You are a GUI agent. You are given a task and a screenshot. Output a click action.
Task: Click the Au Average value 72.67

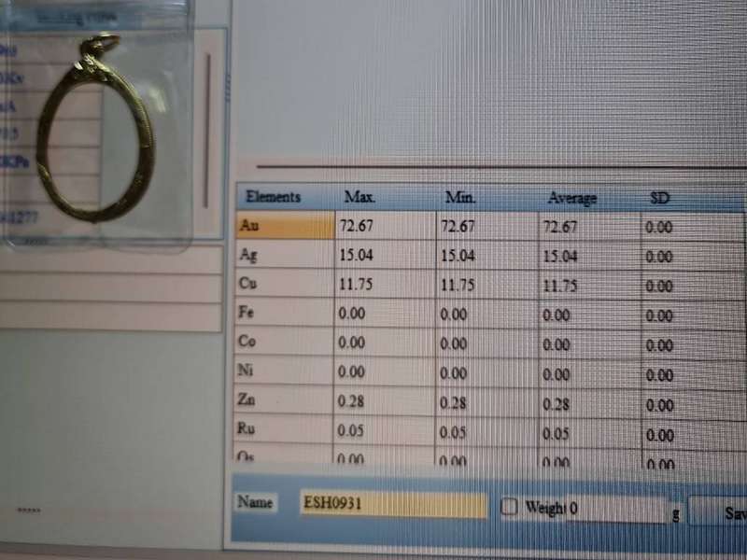(x=560, y=227)
